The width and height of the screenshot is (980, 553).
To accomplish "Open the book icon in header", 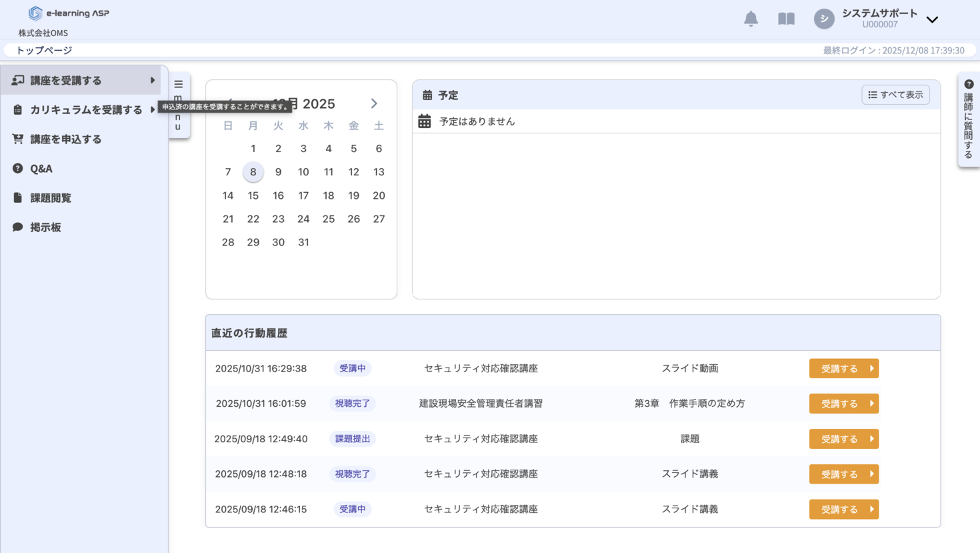I will coord(786,19).
